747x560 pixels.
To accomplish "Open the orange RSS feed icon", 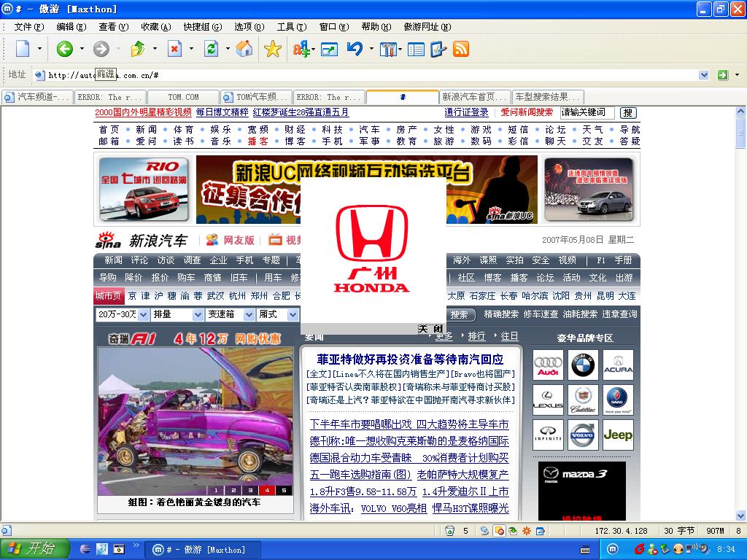I will click(461, 49).
